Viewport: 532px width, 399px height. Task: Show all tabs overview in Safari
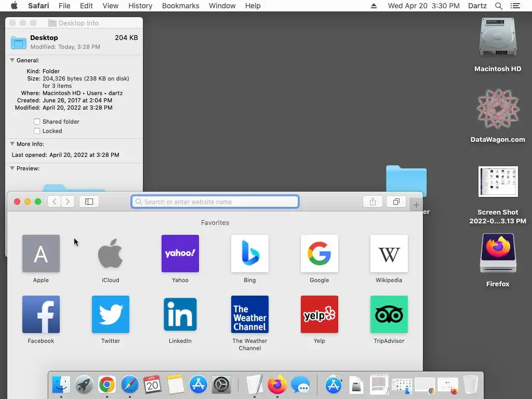pos(396,202)
